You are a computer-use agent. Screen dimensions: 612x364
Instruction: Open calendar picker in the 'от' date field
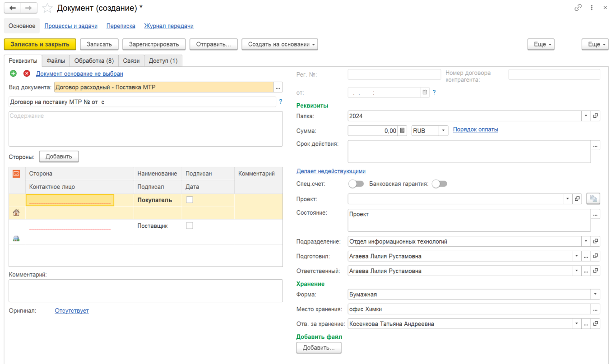click(x=425, y=92)
